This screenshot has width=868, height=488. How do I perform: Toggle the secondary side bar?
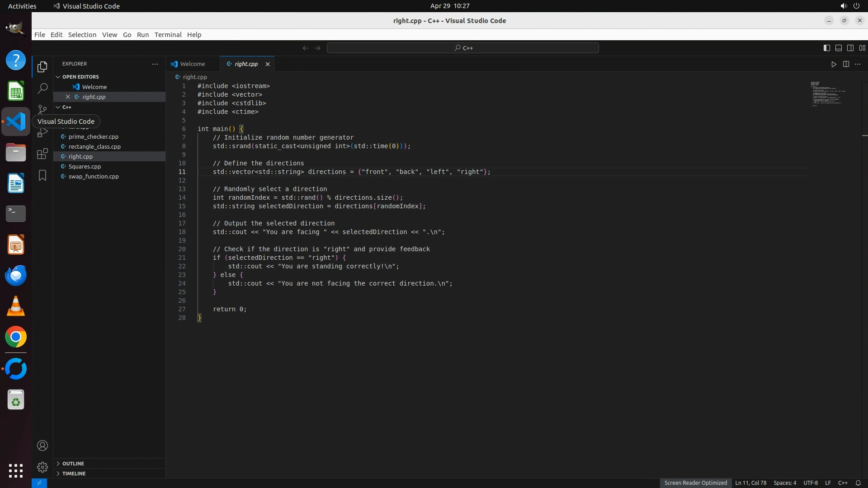point(850,48)
